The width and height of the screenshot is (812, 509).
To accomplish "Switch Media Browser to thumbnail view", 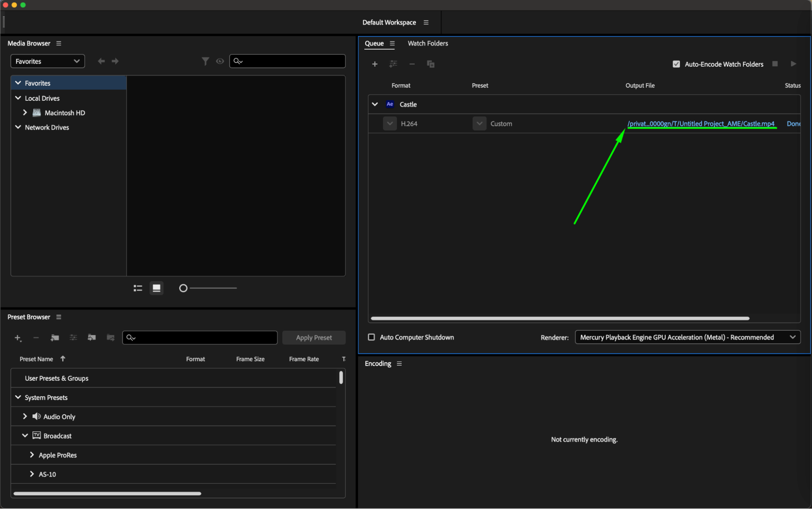I will click(156, 288).
